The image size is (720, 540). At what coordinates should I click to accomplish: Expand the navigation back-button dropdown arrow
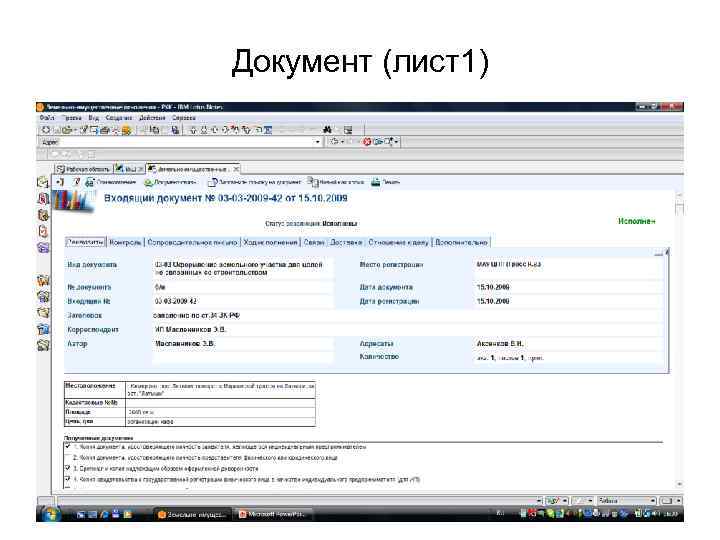pyautogui.click(x=343, y=142)
